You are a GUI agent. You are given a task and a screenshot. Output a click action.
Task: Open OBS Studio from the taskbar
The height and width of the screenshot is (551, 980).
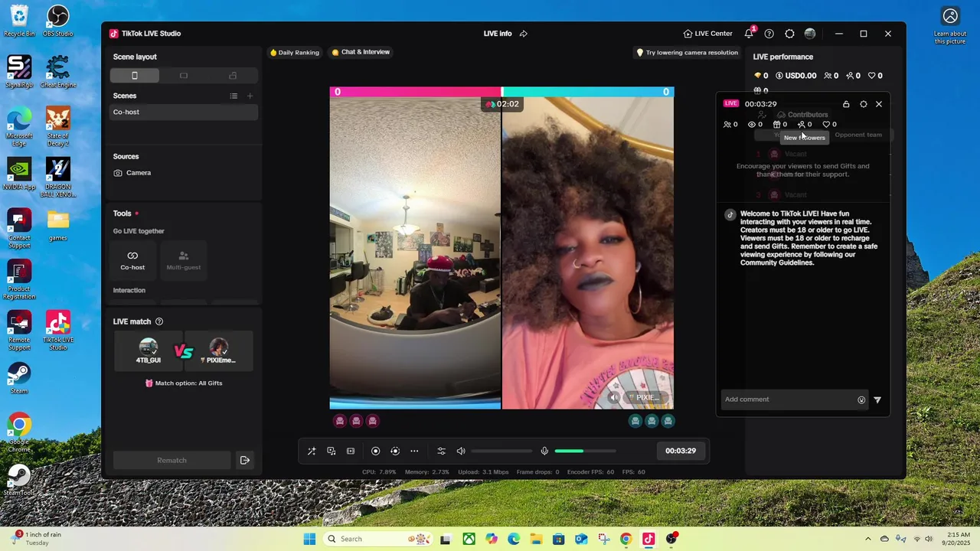(671, 539)
